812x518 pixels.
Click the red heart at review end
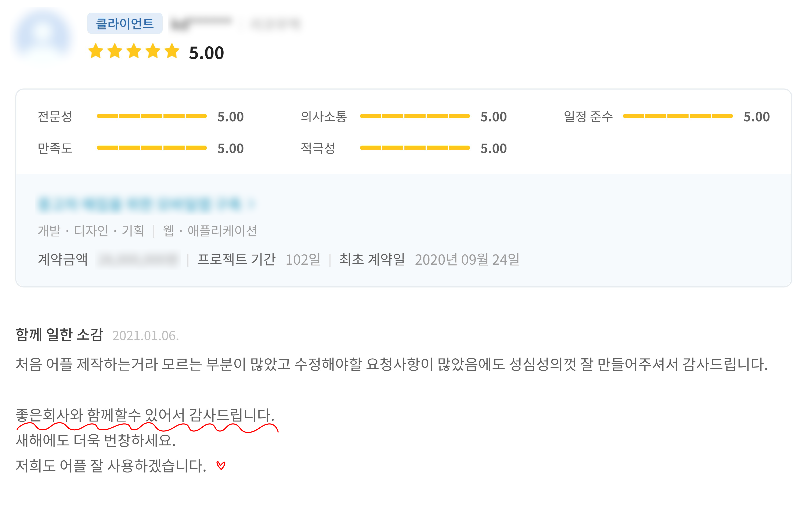221,466
